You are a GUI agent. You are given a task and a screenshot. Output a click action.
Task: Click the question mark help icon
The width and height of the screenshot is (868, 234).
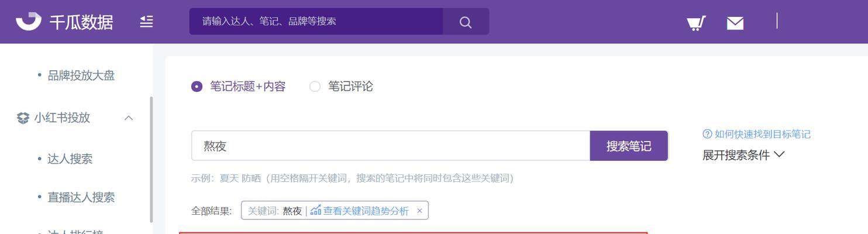707,134
